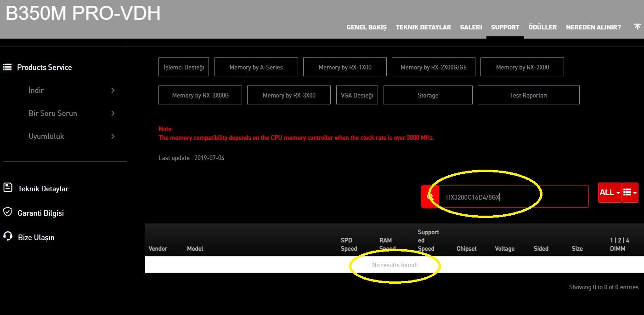
Task: Expand the Uyumluluk submenu chevron
Action: click(x=113, y=137)
